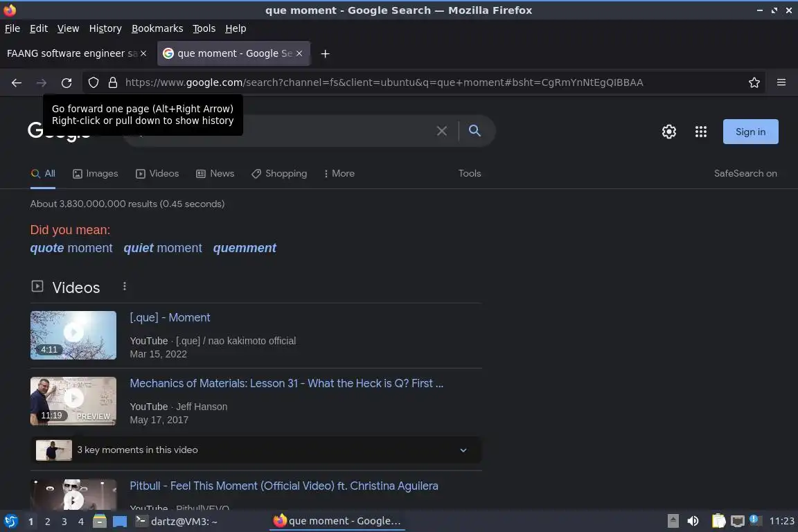Click the volume speaker tray icon

click(x=693, y=522)
